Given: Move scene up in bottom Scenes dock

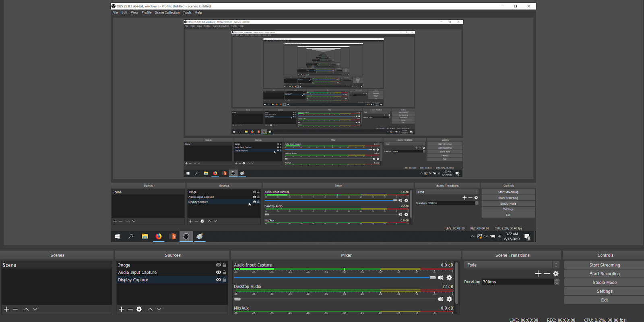Looking at the screenshot, I should pyautogui.click(x=26, y=309).
